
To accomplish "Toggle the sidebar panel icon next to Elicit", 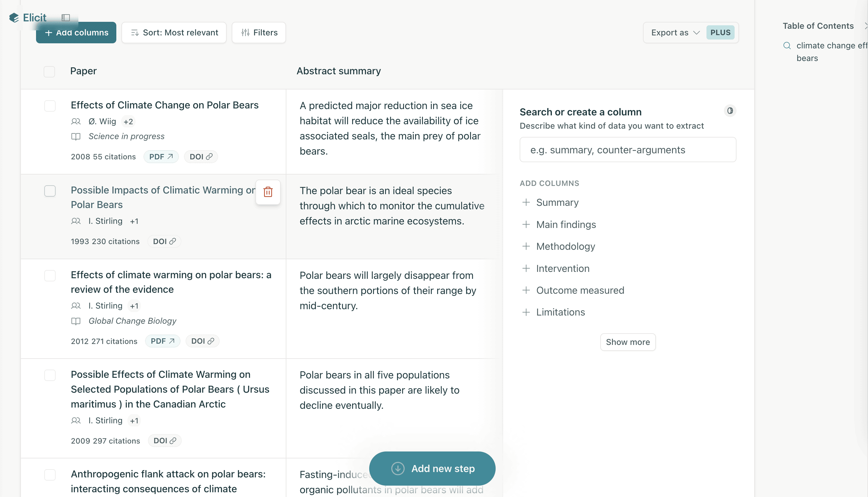I will tap(65, 17).
